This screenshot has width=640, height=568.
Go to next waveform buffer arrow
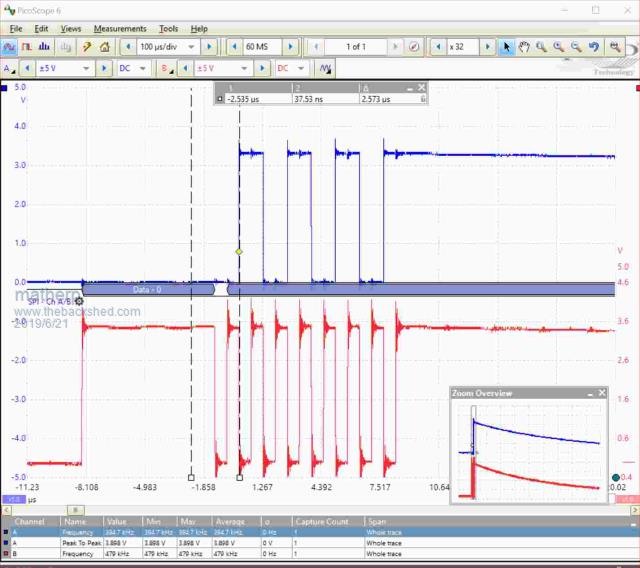pos(396,47)
